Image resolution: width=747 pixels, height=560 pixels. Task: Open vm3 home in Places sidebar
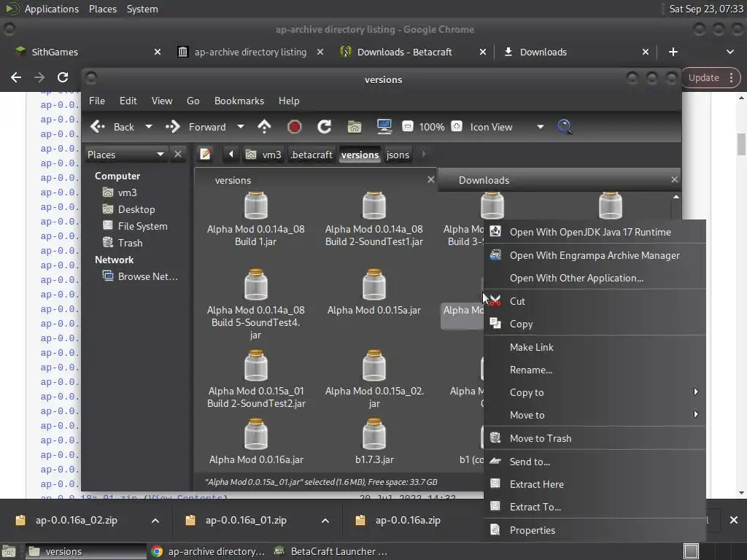tap(127, 192)
